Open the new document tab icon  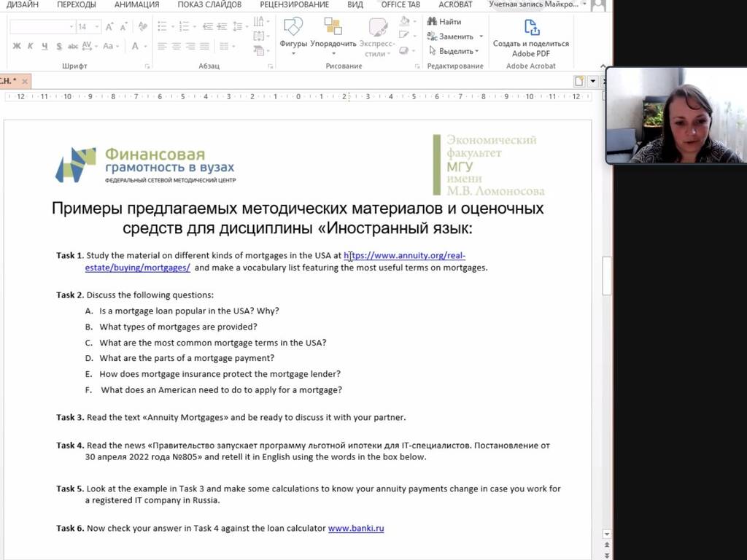579,82
